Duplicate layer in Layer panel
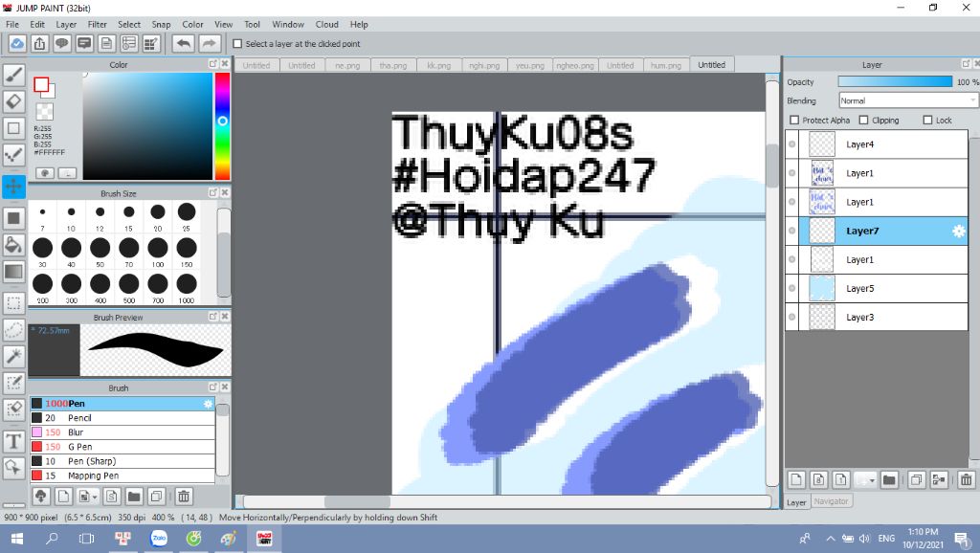This screenshot has height=553, width=980. pos(916,480)
